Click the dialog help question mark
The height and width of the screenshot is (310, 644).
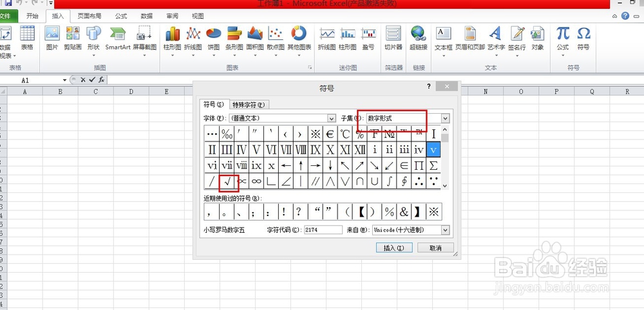[429, 86]
